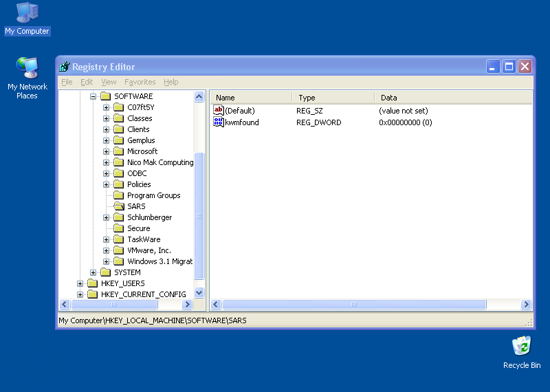Click the TaskWare folder icon

[x=119, y=239]
